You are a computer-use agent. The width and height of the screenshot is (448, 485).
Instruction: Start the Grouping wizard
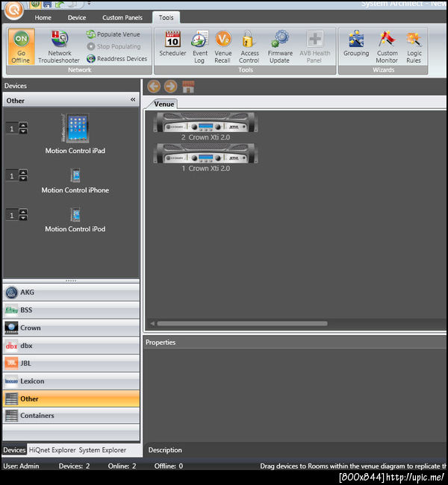[356, 43]
